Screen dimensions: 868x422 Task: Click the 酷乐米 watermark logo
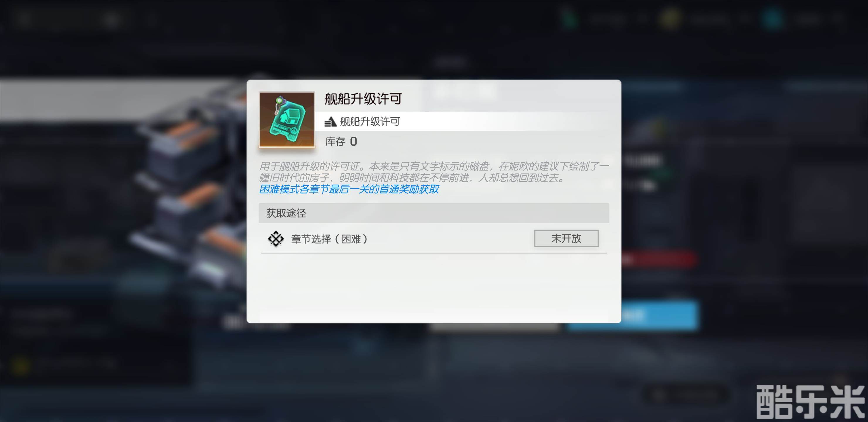pyautogui.click(x=811, y=402)
